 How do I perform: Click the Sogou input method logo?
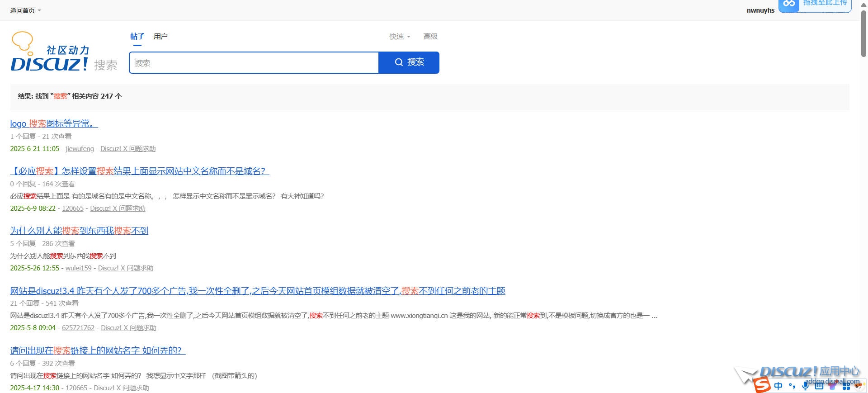(x=762, y=385)
